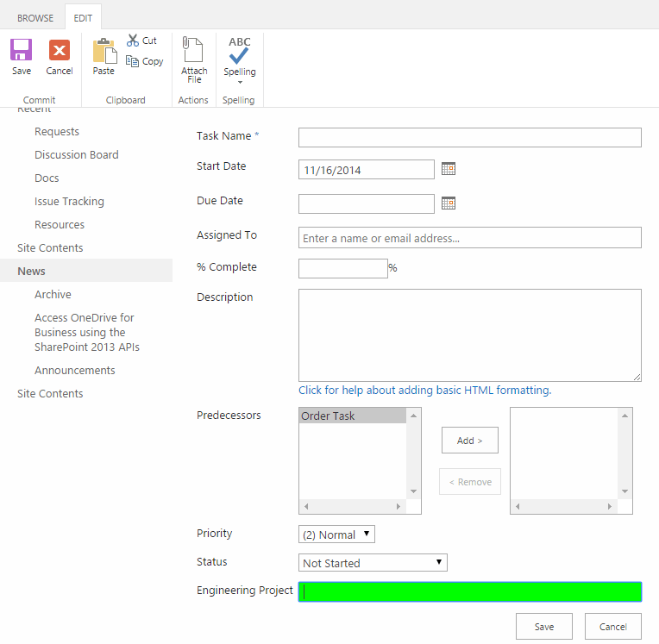Click inside the Description text area
Screen dimensions: 659x644
(x=469, y=335)
